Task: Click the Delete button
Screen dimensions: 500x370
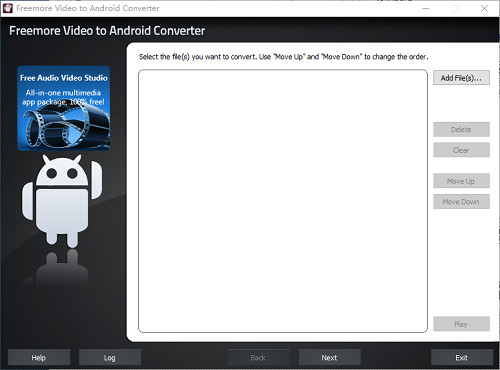Action: pos(461,129)
